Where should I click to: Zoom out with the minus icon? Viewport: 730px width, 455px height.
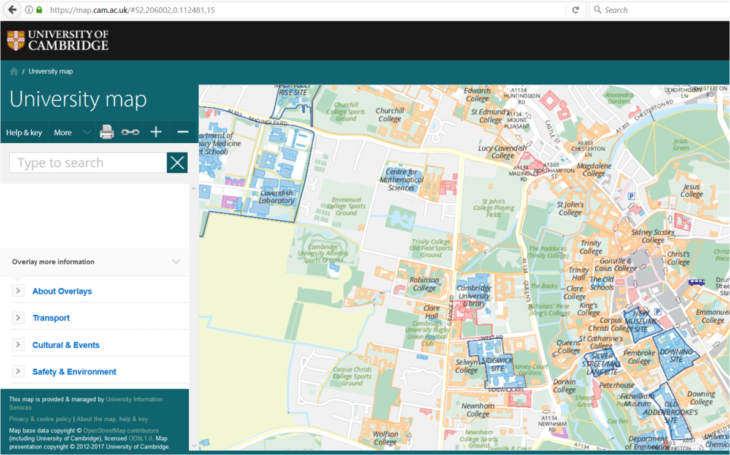(x=182, y=132)
